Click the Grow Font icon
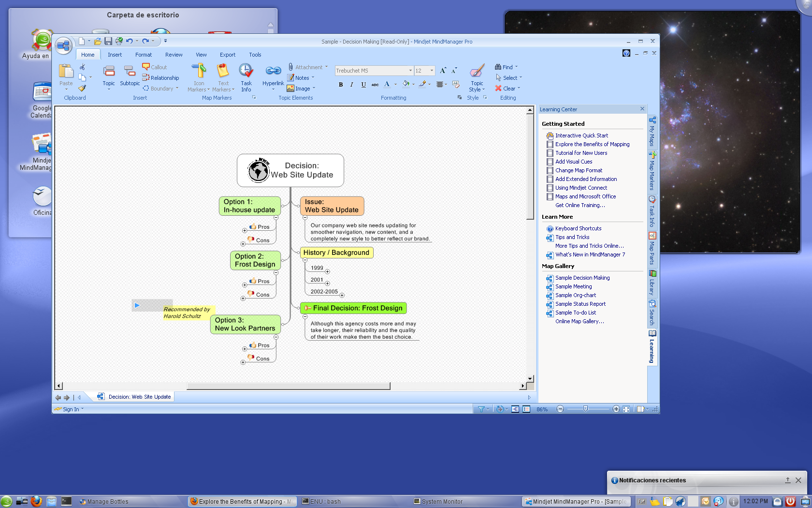The height and width of the screenshot is (508, 812). pyautogui.click(x=443, y=71)
